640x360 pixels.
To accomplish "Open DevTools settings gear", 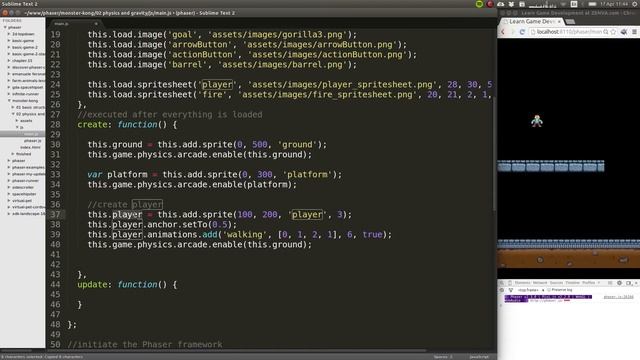I will point(619,283).
